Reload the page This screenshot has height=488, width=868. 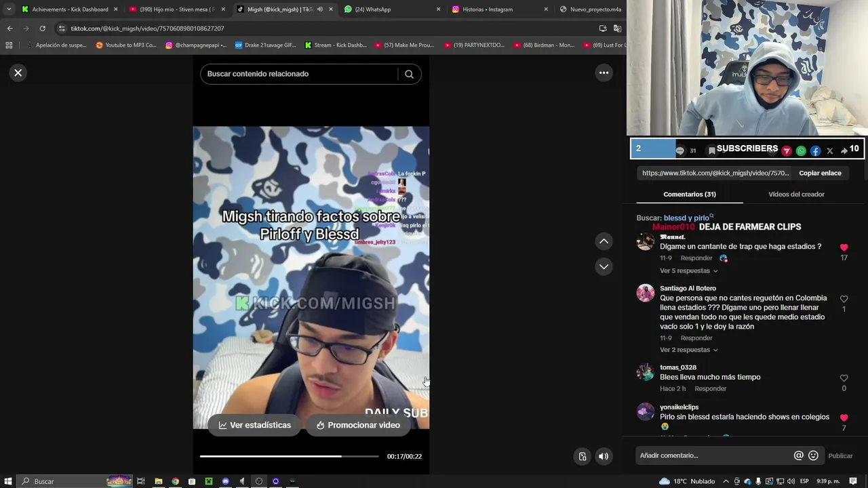(x=42, y=28)
